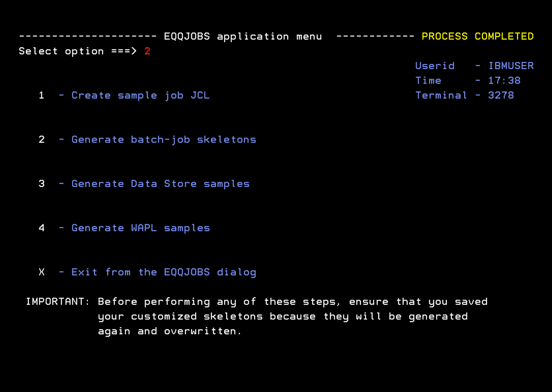Screen dimensions: 552x392
Task: Select option 1 Create sample job JCL
Action: coord(42,95)
